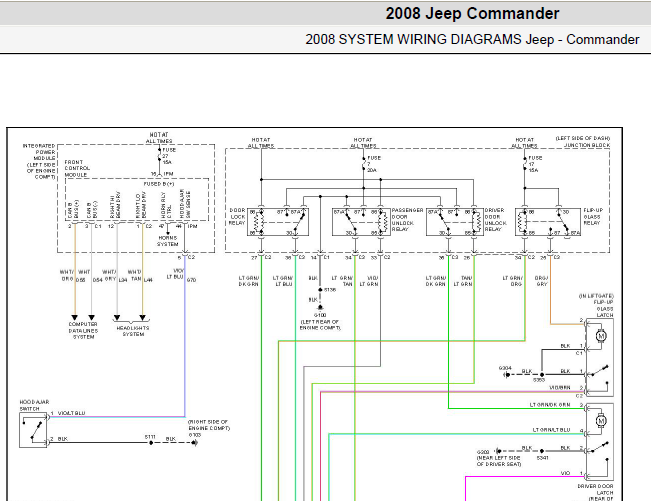Click the 'FUSE 7 20A' label

coord(373,164)
